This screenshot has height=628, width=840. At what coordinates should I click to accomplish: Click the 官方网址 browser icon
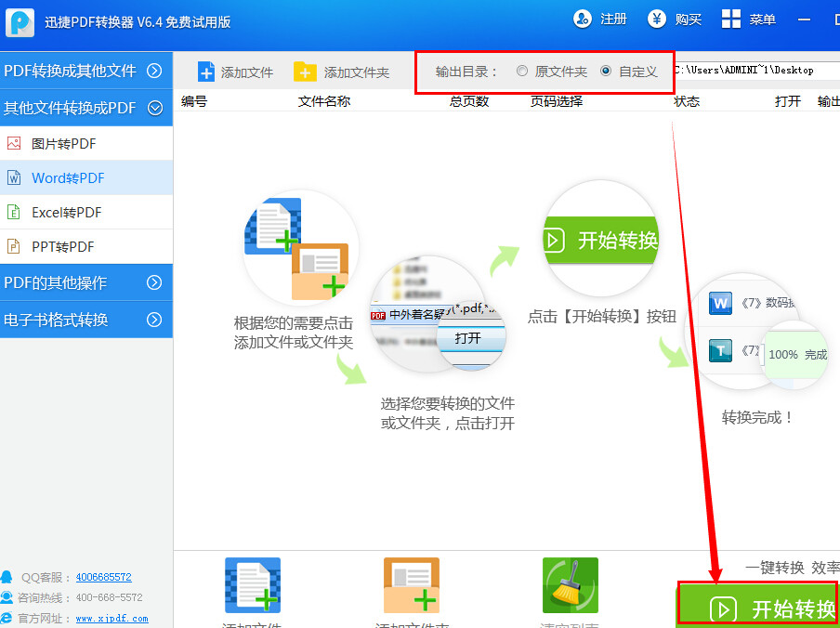tap(7, 618)
